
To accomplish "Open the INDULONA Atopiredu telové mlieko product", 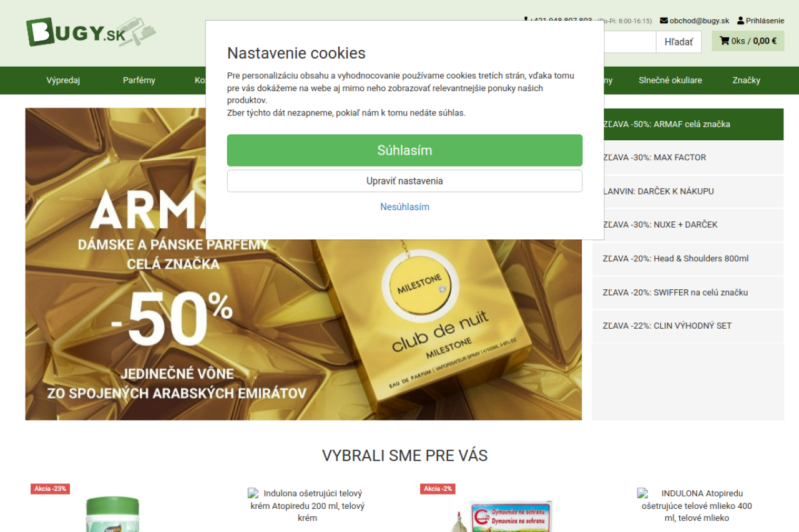I will [697, 506].
